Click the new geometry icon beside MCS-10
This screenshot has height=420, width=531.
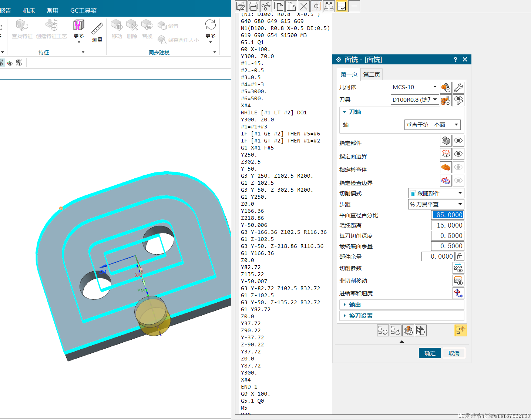[x=446, y=87]
